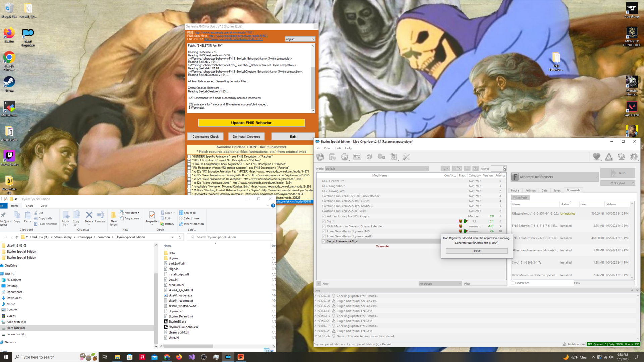Open Nexus globe icon in Mod Organizer
Screen dimensions: 644x362
tap(345, 157)
